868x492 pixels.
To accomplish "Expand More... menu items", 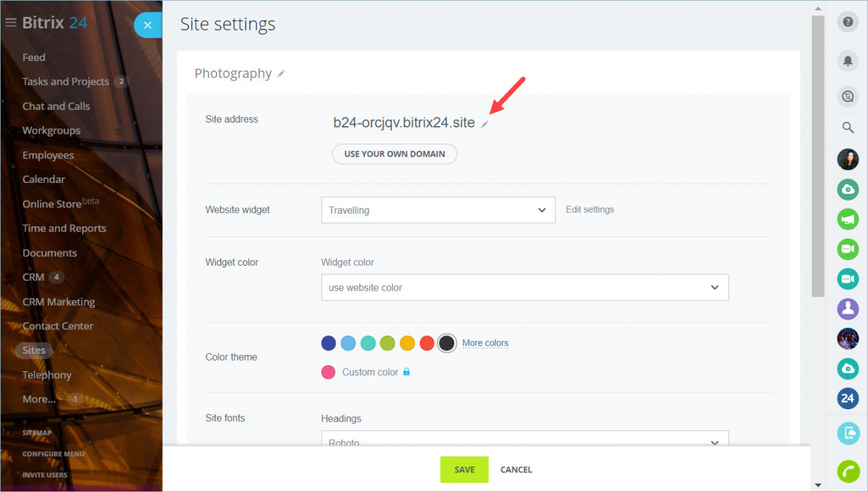I will (x=39, y=399).
